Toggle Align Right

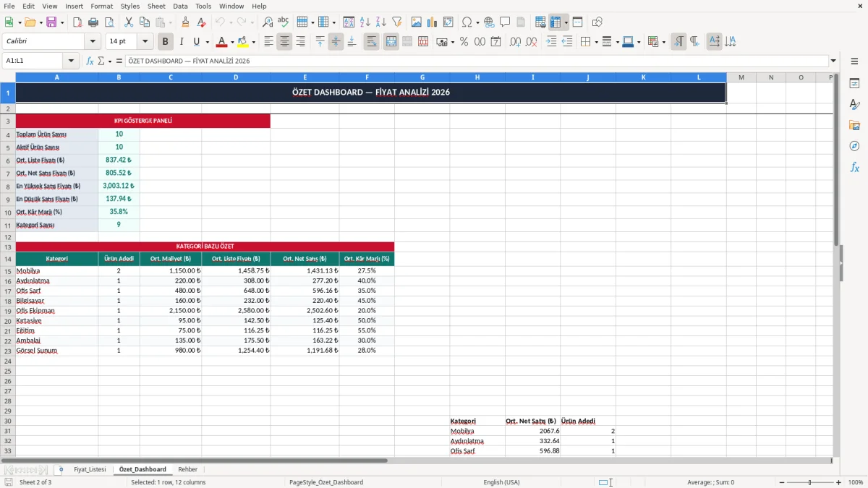click(300, 42)
